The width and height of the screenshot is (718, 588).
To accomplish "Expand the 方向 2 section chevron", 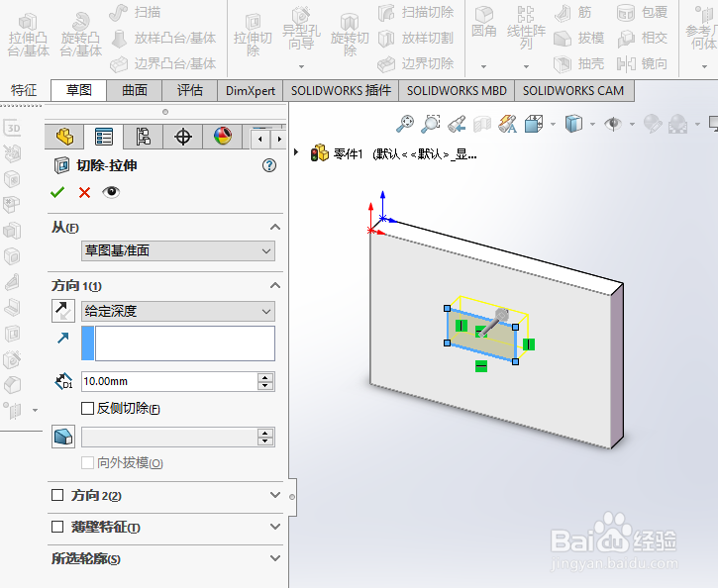I will (x=274, y=495).
